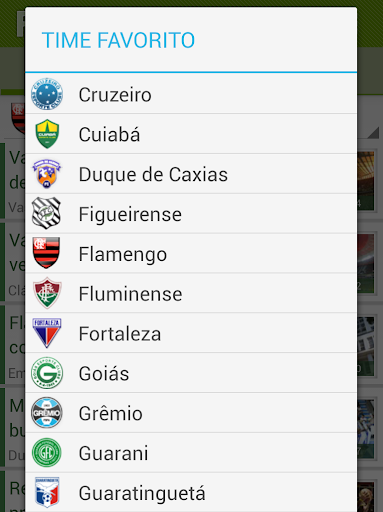The image size is (383, 512).
Task: Pick Flamengo as favorite team
Action: pyautogui.click(x=191, y=253)
